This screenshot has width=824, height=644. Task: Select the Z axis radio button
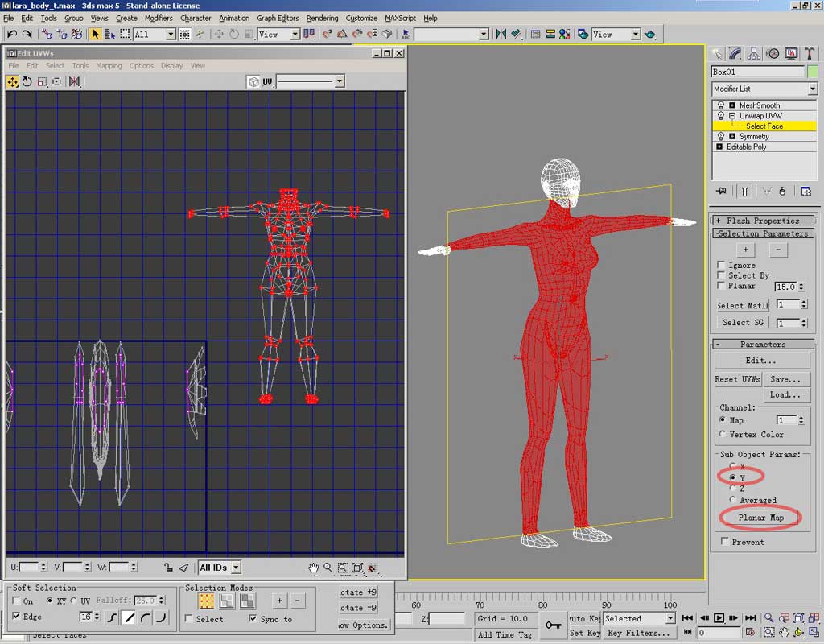tap(731, 488)
